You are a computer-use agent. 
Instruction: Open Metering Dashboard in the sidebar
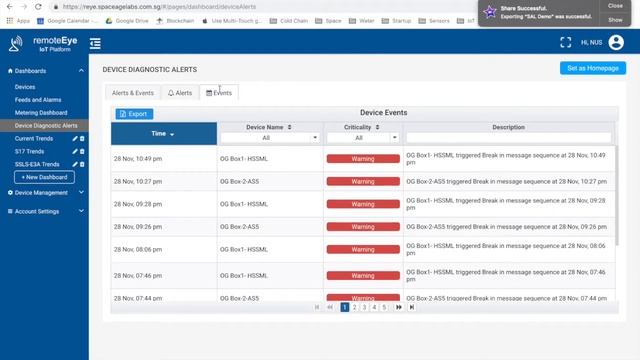point(41,113)
